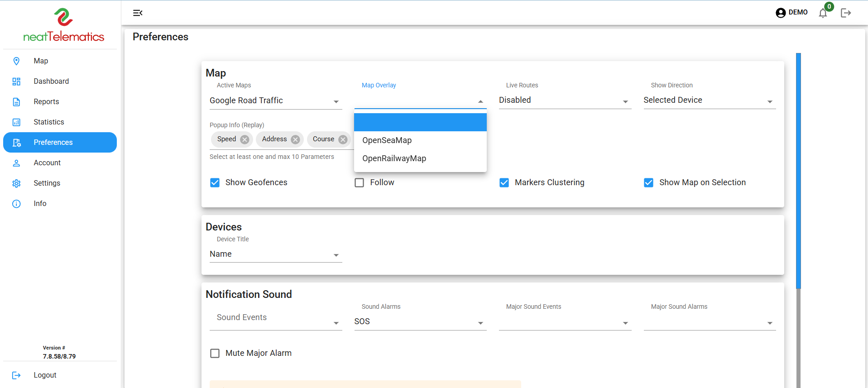
Task: Click the blue vertical page scrollbar
Action: pos(798,171)
